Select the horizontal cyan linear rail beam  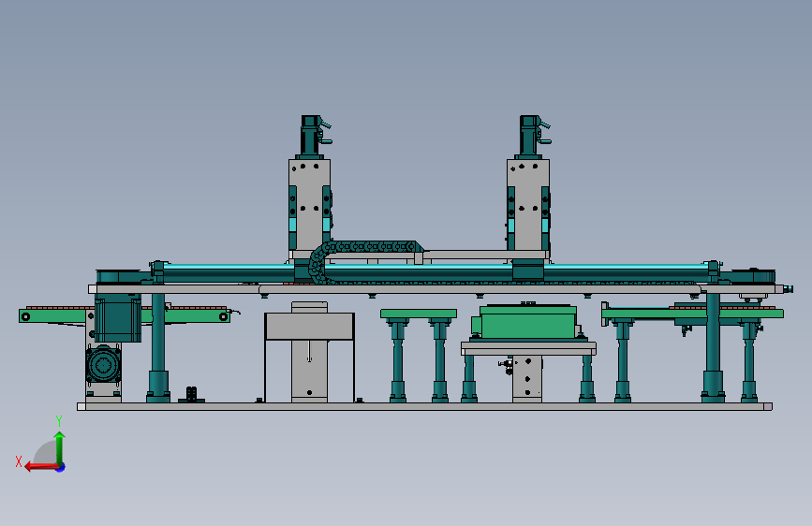pyautogui.click(x=436, y=271)
